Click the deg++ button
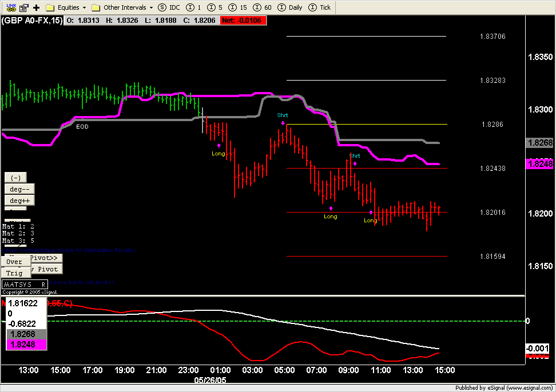The height and width of the screenshot is (392, 556). click(x=19, y=201)
